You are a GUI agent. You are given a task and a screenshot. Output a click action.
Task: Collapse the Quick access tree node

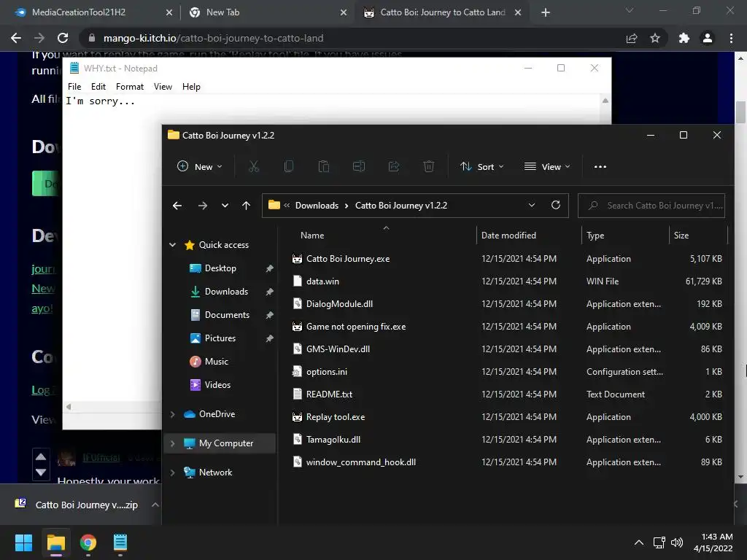(172, 245)
